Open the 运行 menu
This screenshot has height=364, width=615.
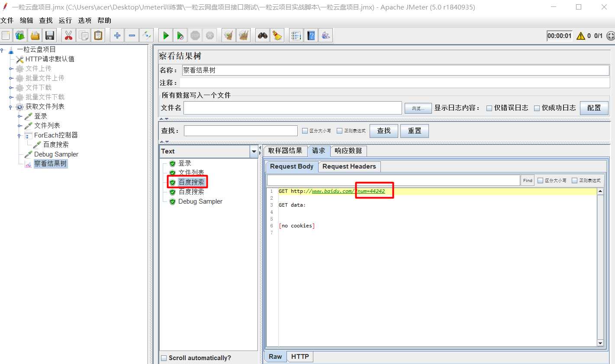65,20
